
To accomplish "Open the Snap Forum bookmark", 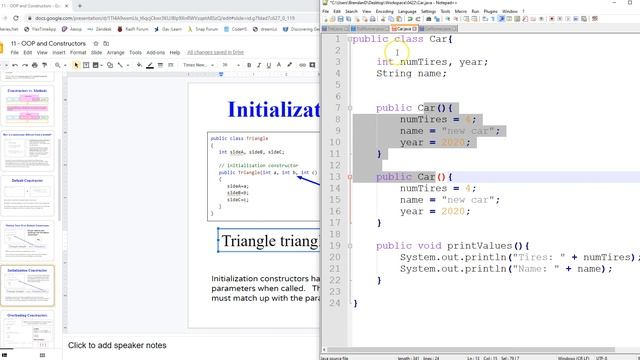I will point(203,29).
